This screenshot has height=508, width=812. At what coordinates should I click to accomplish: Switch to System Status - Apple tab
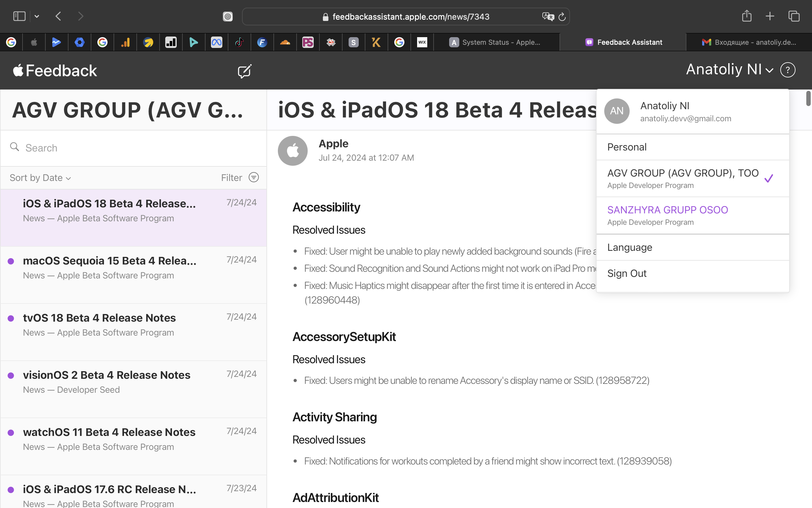pos(497,42)
